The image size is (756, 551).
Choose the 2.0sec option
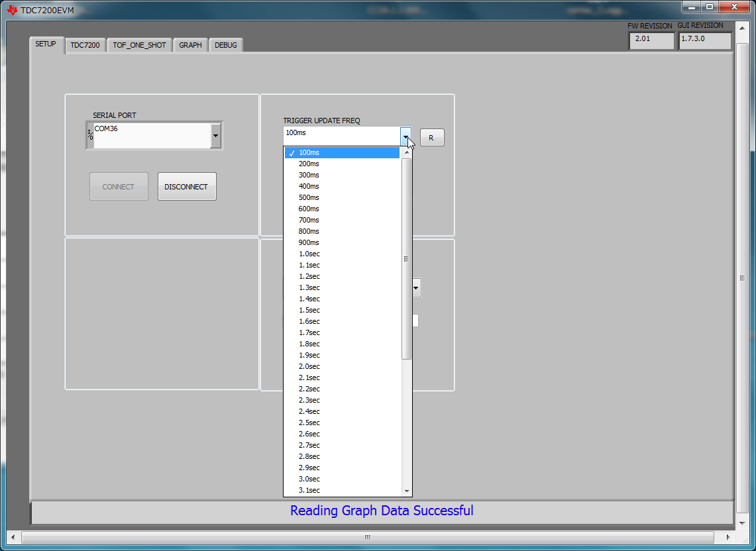(x=343, y=366)
